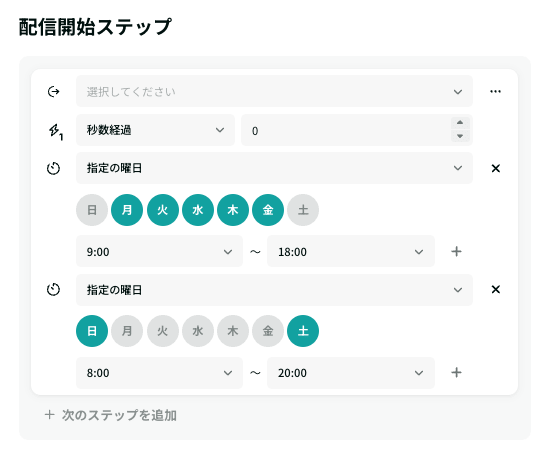This screenshot has width=545, height=457.
Task: Open the second 指定の曜日 dropdown
Action: coord(274,290)
